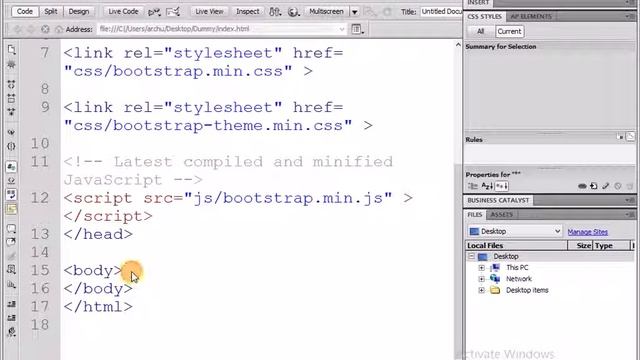Click the validation icon beside Live Code
This screenshot has height=360, width=640.
coord(154,12)
